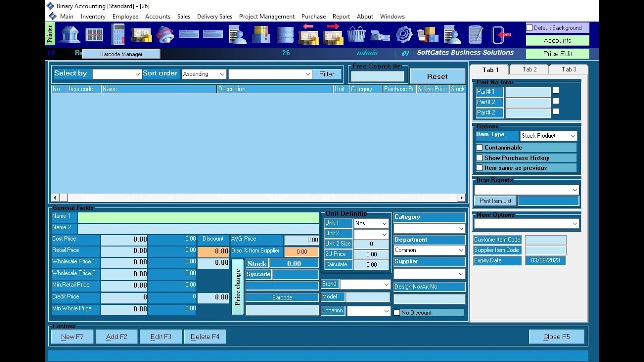
Task: Tick the No Discount checkbox
Action: [397, 313]
